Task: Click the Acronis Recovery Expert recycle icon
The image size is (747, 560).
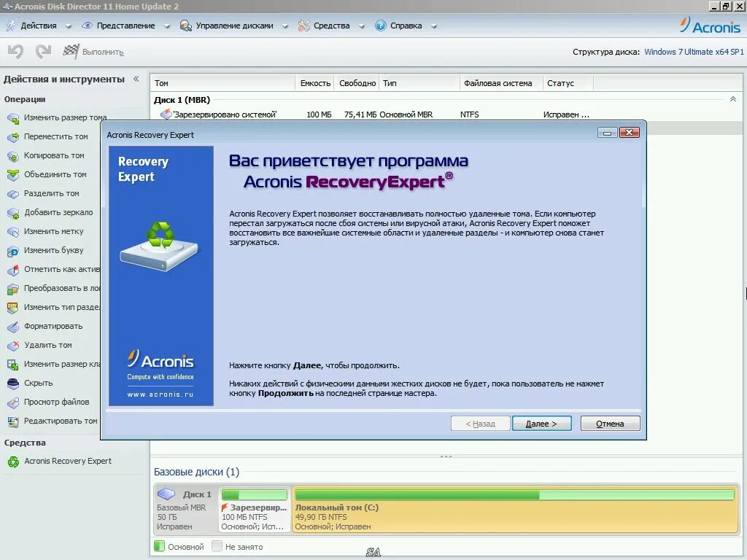Action: (x=13, y=462)
